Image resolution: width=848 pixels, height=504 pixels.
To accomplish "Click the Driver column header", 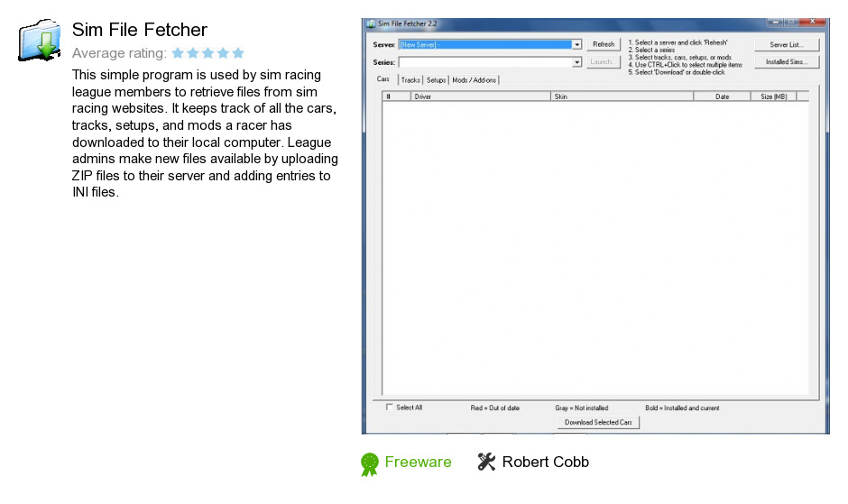I will pos(480,96).
